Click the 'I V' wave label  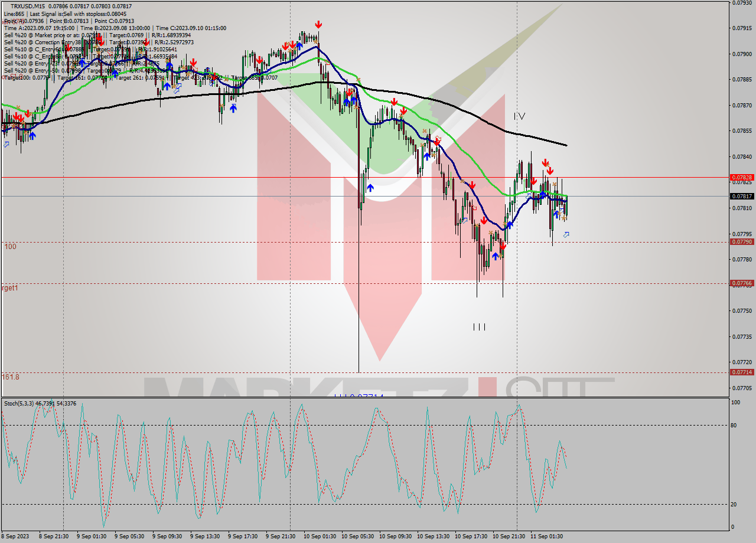tap(519, 116)
